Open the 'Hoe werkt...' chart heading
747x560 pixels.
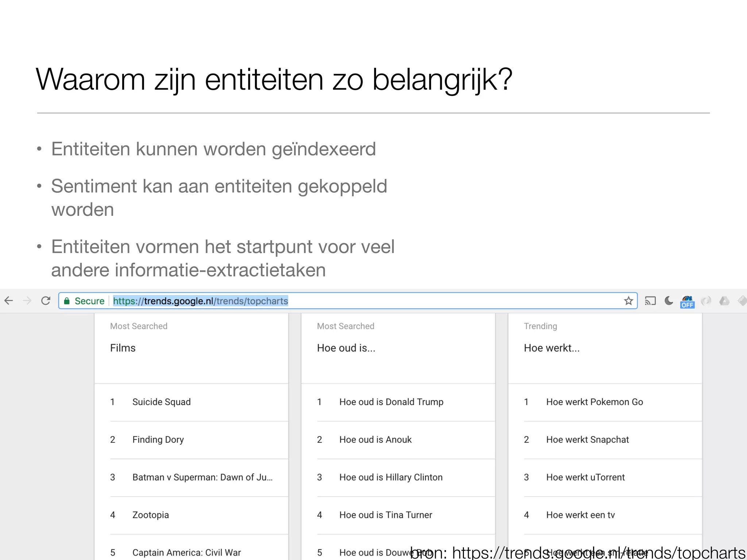click(x=552, y=348)
